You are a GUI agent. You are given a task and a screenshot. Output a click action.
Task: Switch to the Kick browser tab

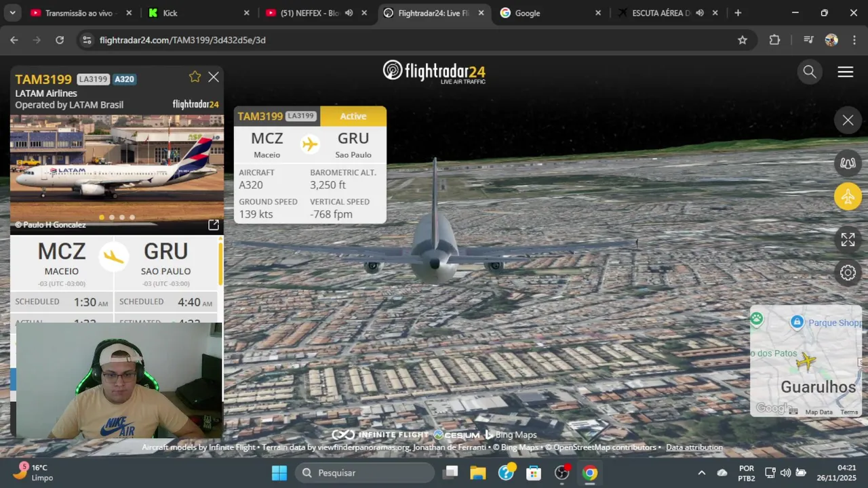pos(197,13)
